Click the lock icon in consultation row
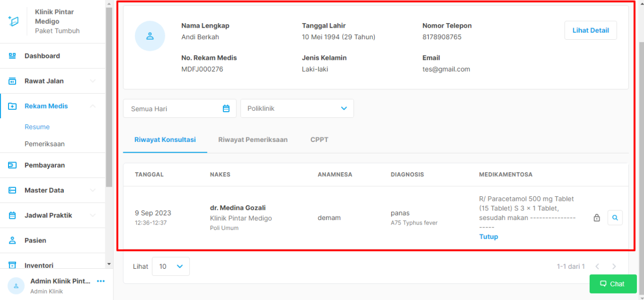Screen dimensions: 644x300 [x=597, y=218]
